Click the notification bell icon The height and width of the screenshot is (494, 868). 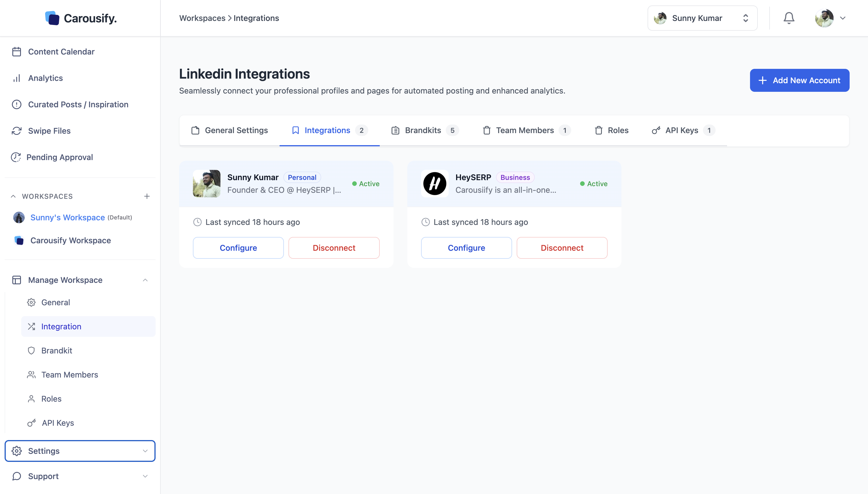click(788, 18)
